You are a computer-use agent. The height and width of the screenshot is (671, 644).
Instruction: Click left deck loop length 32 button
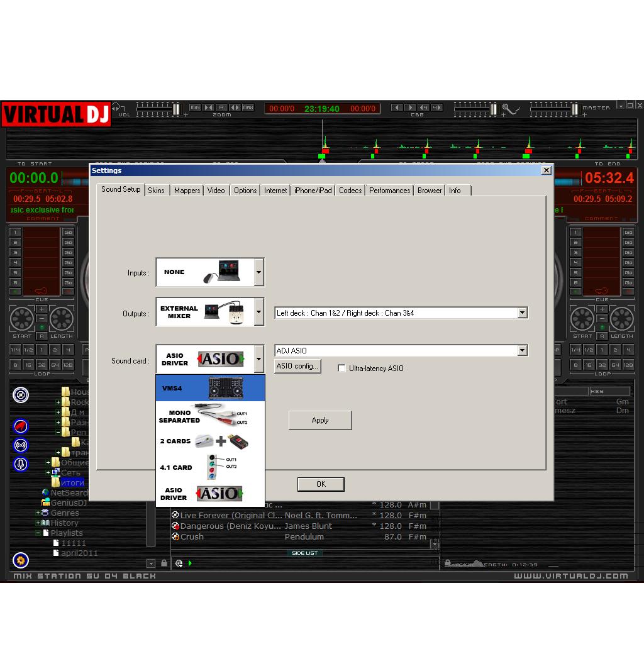[42, 365]
